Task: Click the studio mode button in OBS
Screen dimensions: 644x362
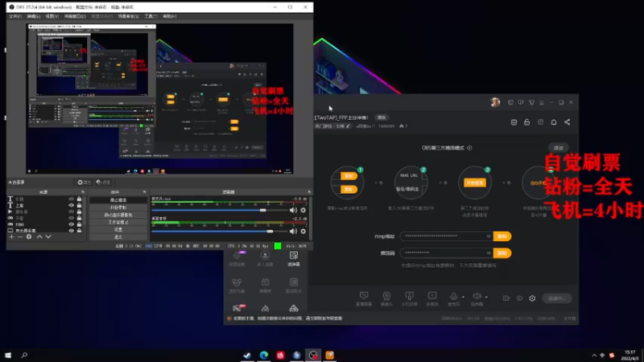Action: click(118, 222)
